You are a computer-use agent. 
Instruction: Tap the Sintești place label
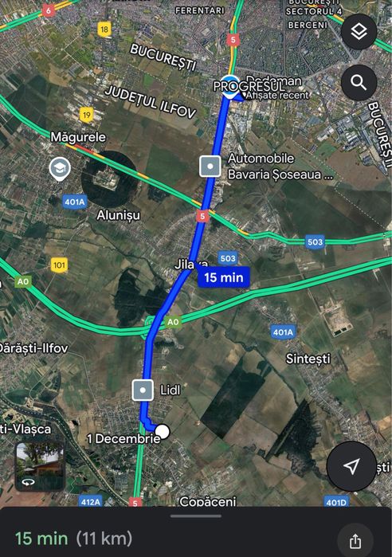tap(308, 359)
